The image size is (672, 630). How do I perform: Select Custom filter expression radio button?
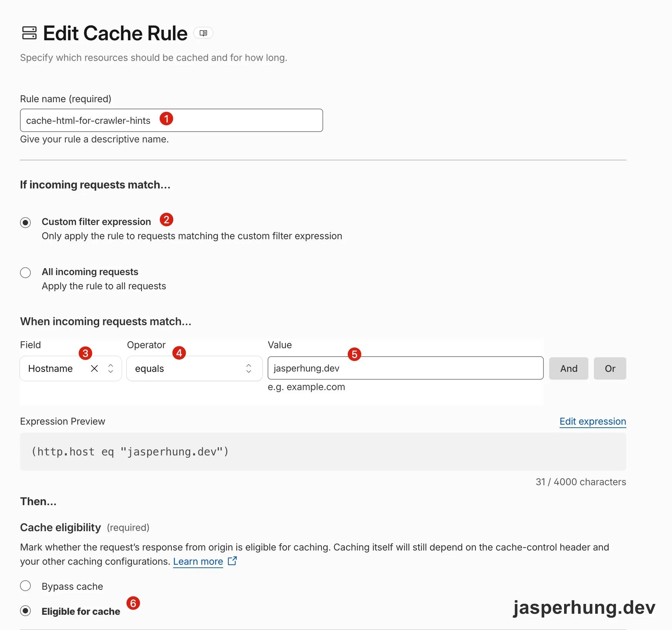[x=25, y=223]
